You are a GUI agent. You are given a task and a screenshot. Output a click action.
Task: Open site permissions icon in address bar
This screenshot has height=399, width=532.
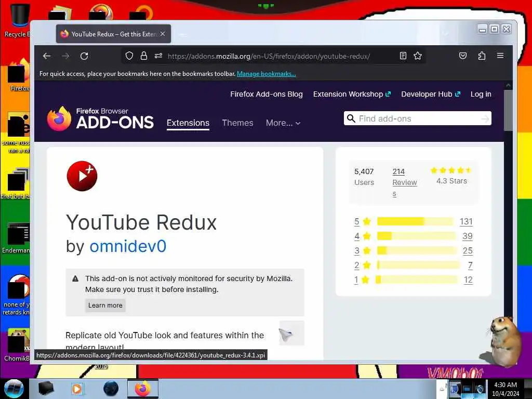158,56
